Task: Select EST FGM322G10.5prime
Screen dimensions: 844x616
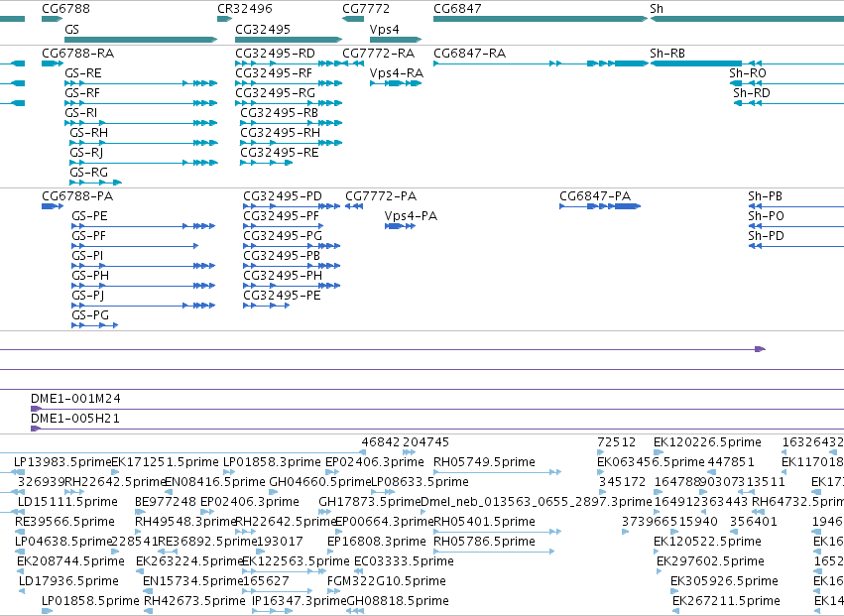Action: [x=387, y=581]
